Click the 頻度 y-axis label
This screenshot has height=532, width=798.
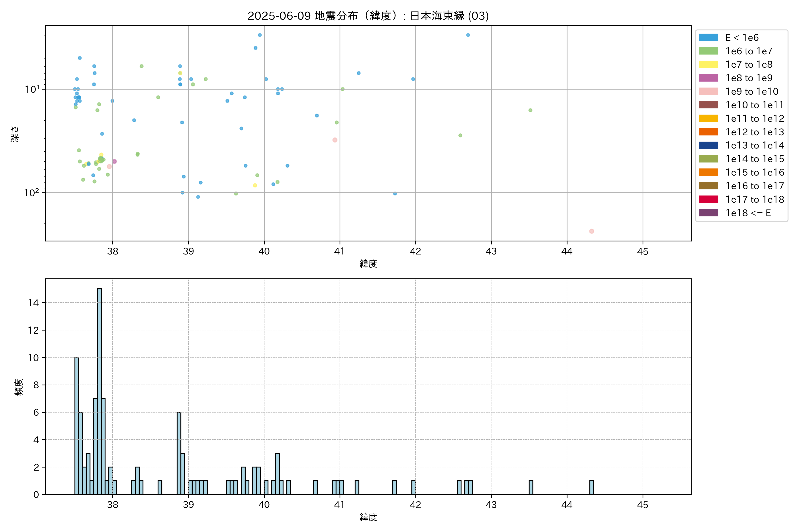19,387
